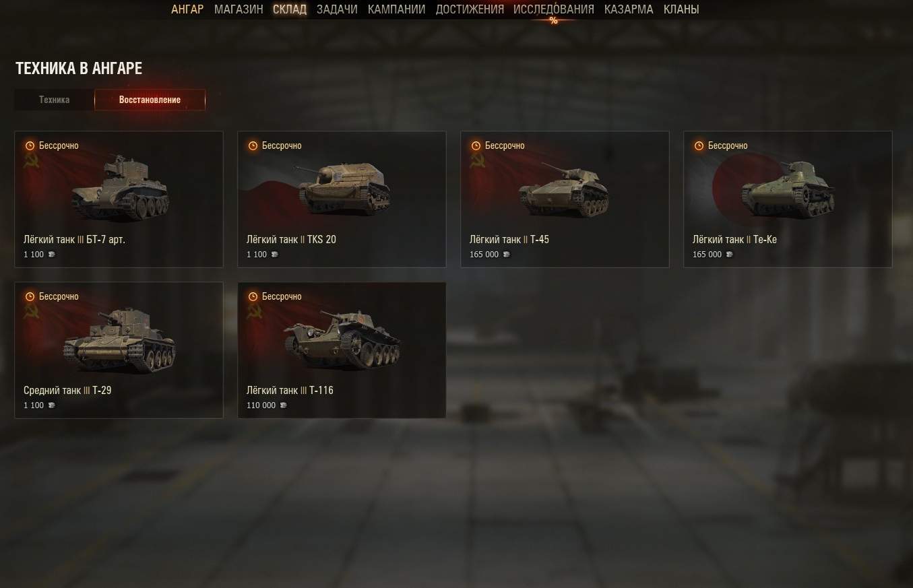This screenshot has height=588, width=913.
Task: Open the КАЗАРМА menu item
Action: [629, 9]
